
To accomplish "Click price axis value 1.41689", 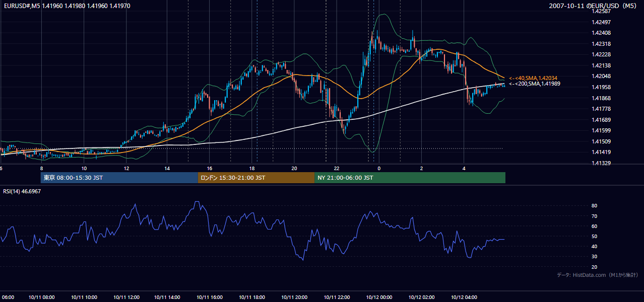I will (x=601, y=120).
